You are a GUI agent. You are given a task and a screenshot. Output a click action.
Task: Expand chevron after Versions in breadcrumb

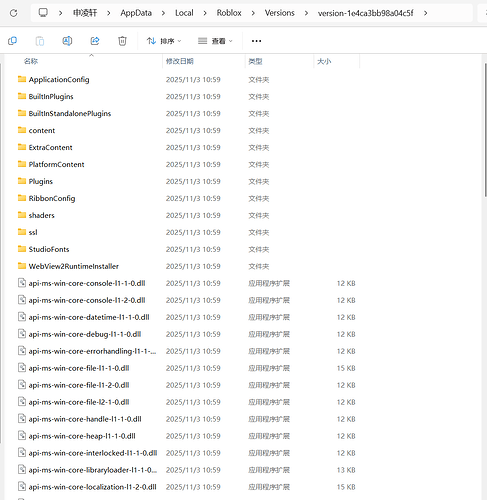[x=306, y=13]
